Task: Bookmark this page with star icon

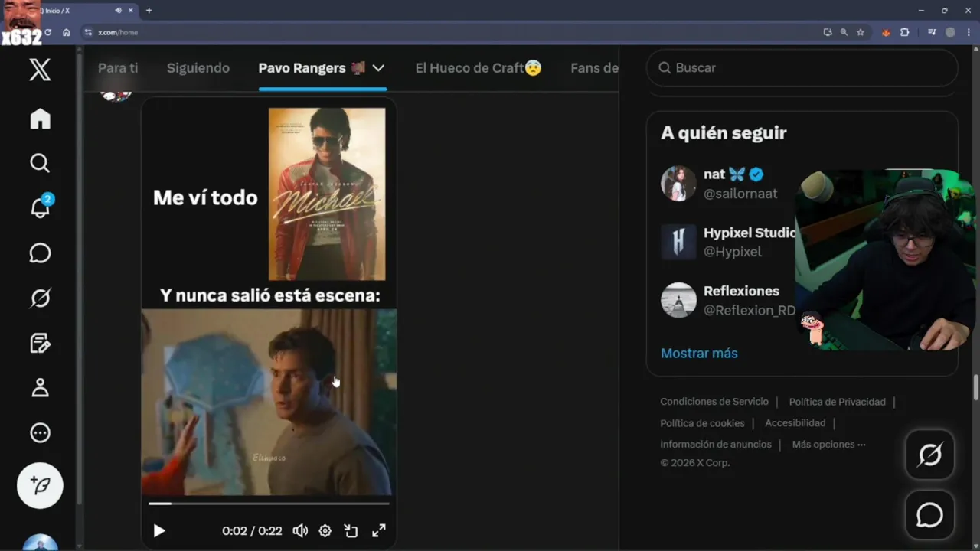Action: pyautogui.click(x=861, y=32)
